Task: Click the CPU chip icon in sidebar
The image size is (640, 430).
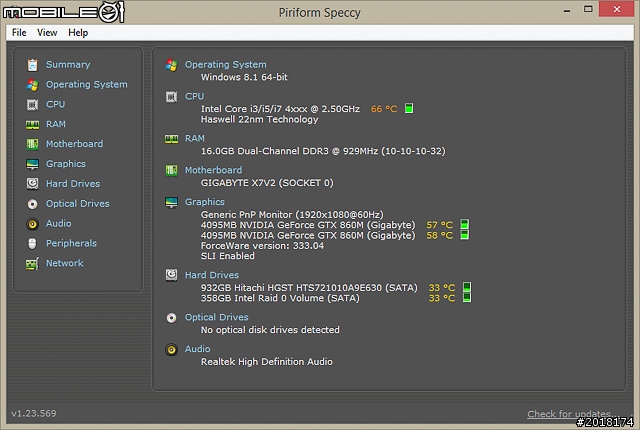Action: (x=33, y=104)
